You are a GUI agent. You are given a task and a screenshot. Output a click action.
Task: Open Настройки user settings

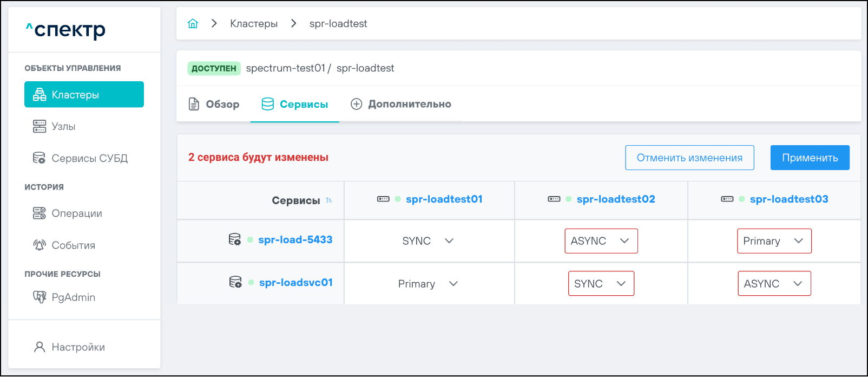pos(78,347)
